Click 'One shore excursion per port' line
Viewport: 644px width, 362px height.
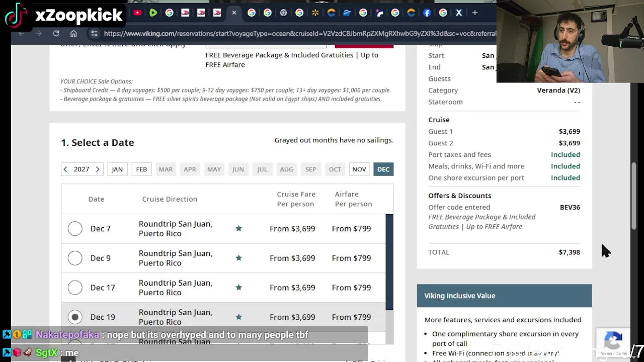[x=476, y=177]
